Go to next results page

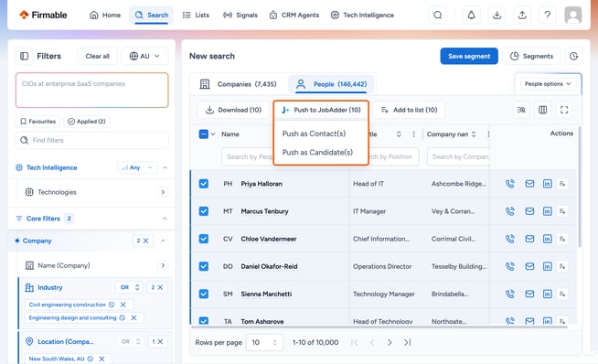[x=390, y=342]
